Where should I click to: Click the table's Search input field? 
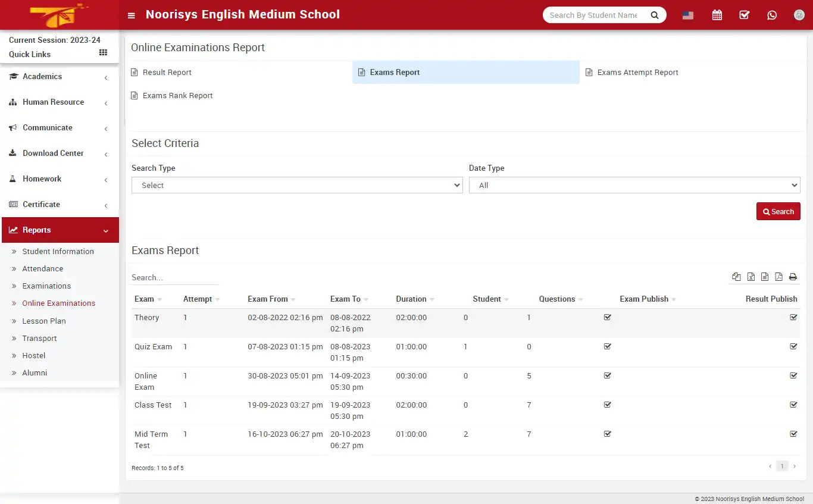(174, 277)
